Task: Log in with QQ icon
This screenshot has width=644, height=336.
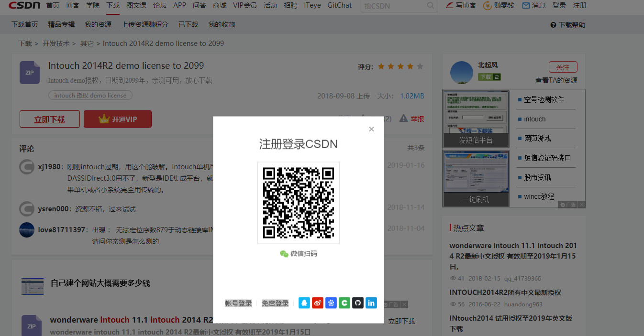Action: coord(304,303)
